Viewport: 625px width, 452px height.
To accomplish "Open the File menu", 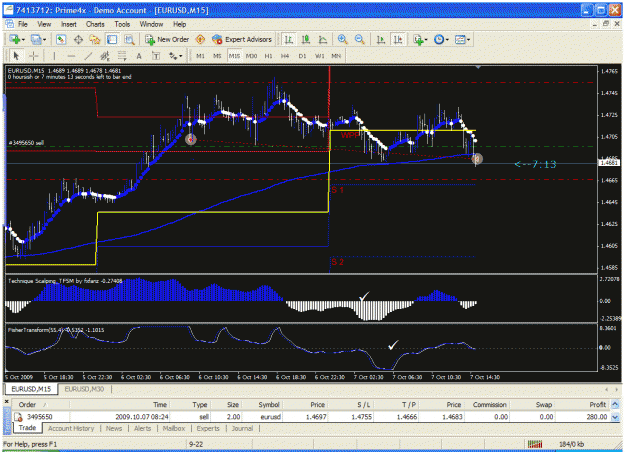I will [x=23, y=24].
